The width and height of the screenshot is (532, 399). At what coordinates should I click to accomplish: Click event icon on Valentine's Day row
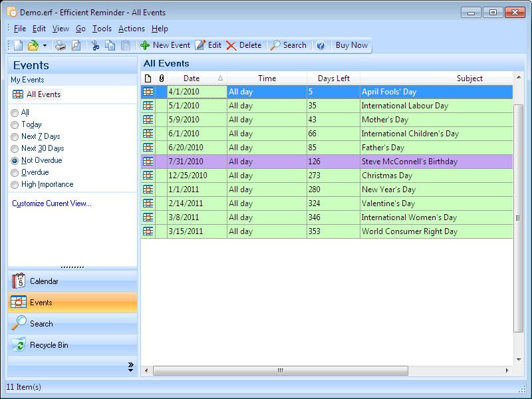click(x=148, y=203)
